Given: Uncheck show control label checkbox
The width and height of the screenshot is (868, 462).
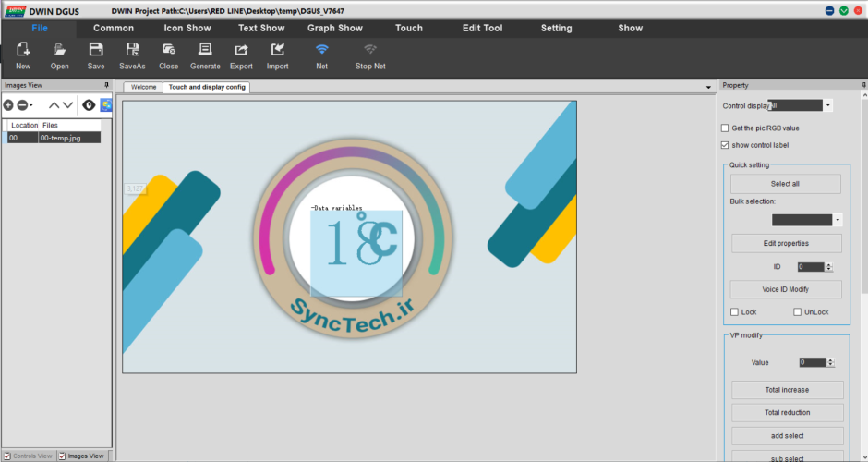Looking at the screenshot, I should coord(725,145).
